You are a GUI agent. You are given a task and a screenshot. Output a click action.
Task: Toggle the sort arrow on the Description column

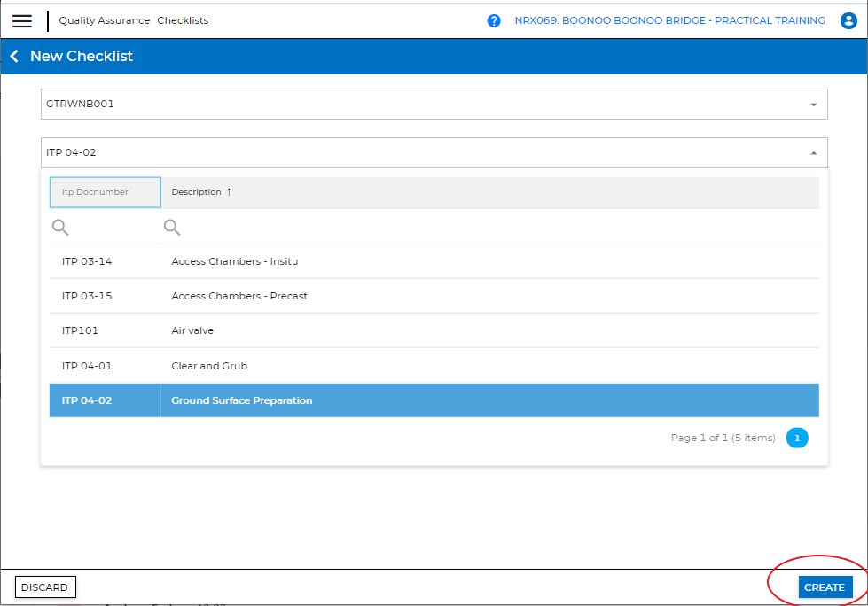229,192
